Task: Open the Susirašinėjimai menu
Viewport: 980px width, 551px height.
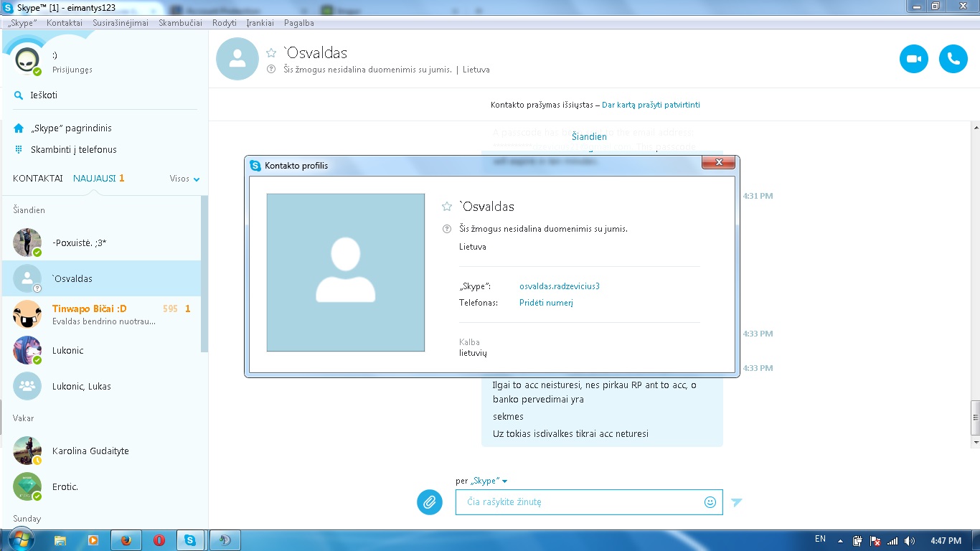Action: [121, 23]
